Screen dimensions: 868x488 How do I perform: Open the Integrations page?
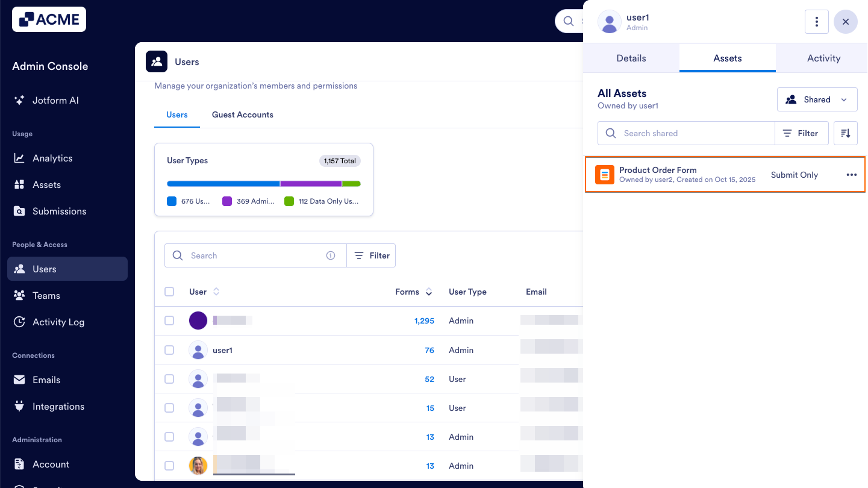(x=57, y=406)
